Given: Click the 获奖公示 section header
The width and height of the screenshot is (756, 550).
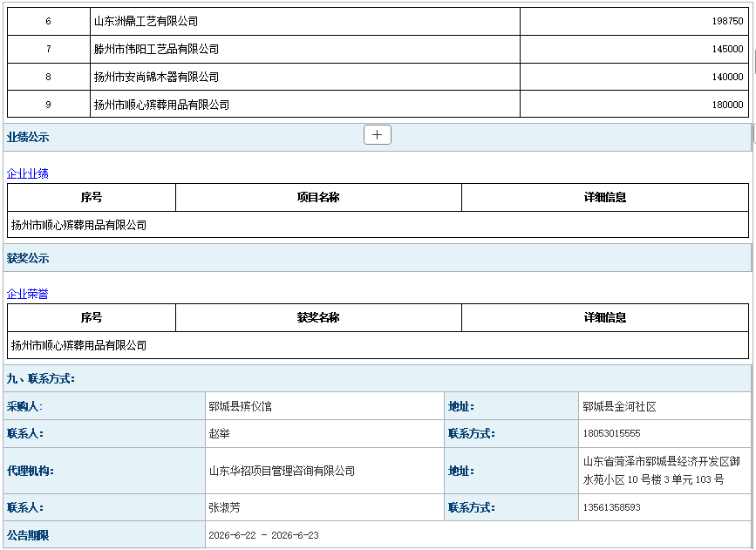Looking at the screenshot, I should [x=377, y=258].
